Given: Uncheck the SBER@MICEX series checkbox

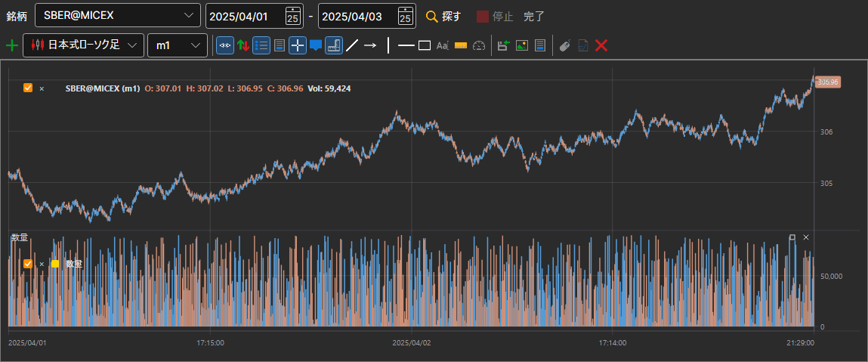Looking at the screenshot, I should pos(28,88).
